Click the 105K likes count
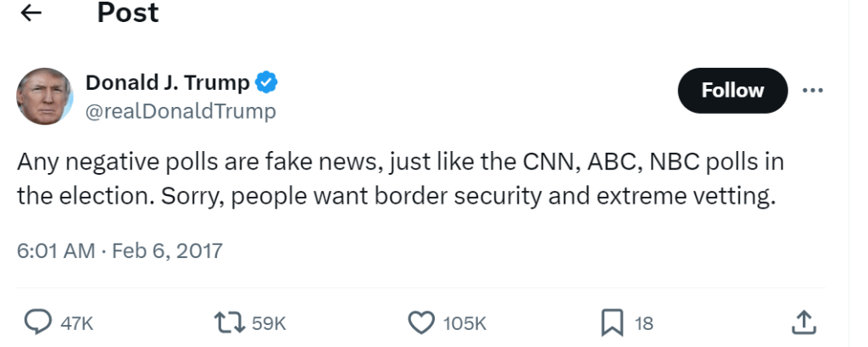Image resolution: width=868 pixels, height=347 pixels. pos(465,322)
